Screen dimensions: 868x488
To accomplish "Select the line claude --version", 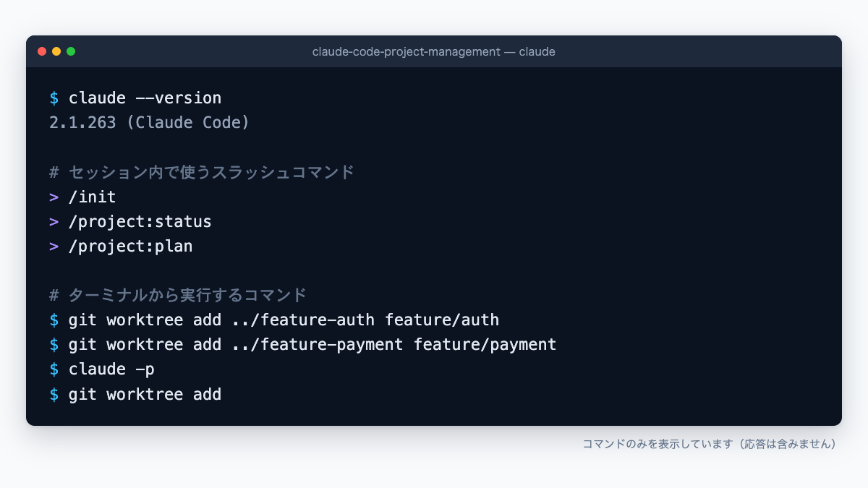I will [x=135, y=98].
